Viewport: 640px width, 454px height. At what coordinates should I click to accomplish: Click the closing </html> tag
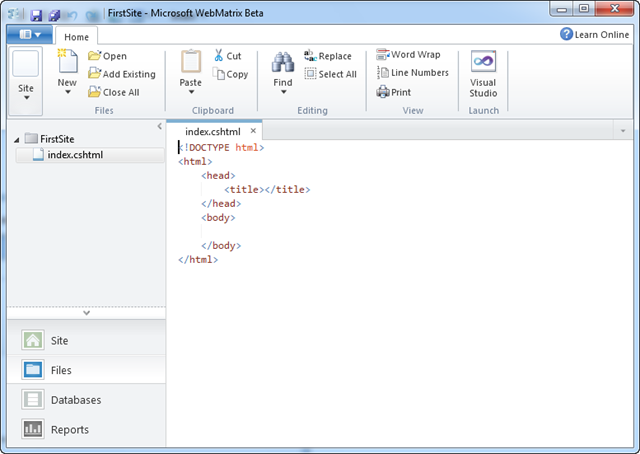click(198, 260)
